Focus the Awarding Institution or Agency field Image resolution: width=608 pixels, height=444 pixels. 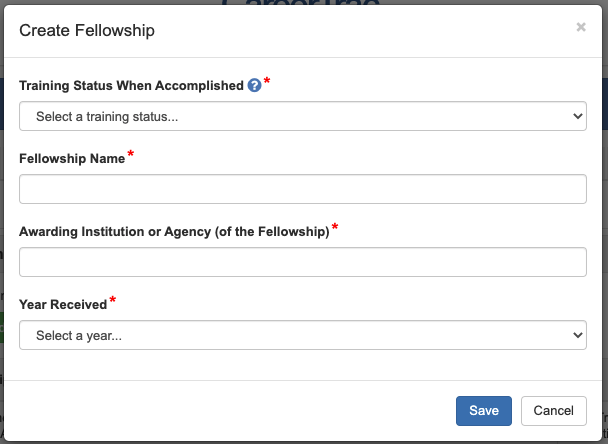pyautogui.click(x=302, y=262)
